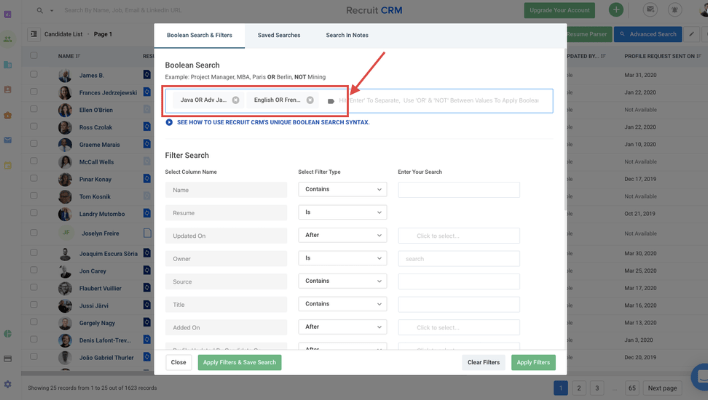708x400 pixels.
Task: Open the Settings gear icon in sidebar
Action: pos(8,384)
